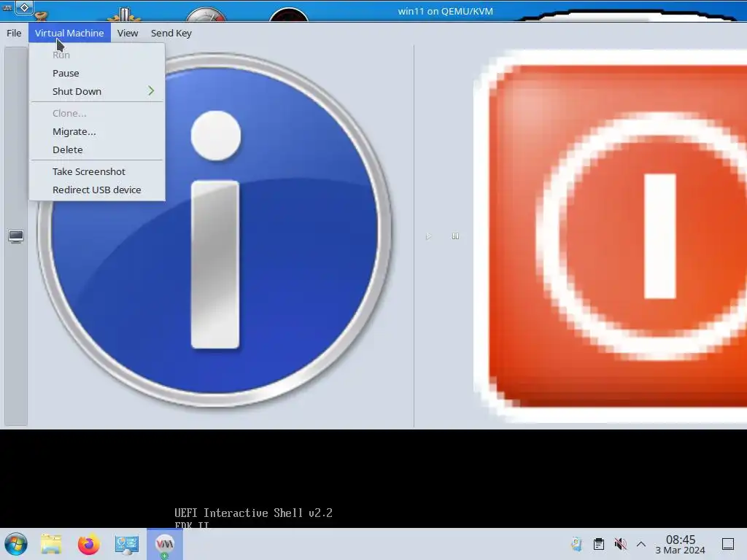
Task: Choose Pause from the Virtual Machine menu
Action: [97, 73]
